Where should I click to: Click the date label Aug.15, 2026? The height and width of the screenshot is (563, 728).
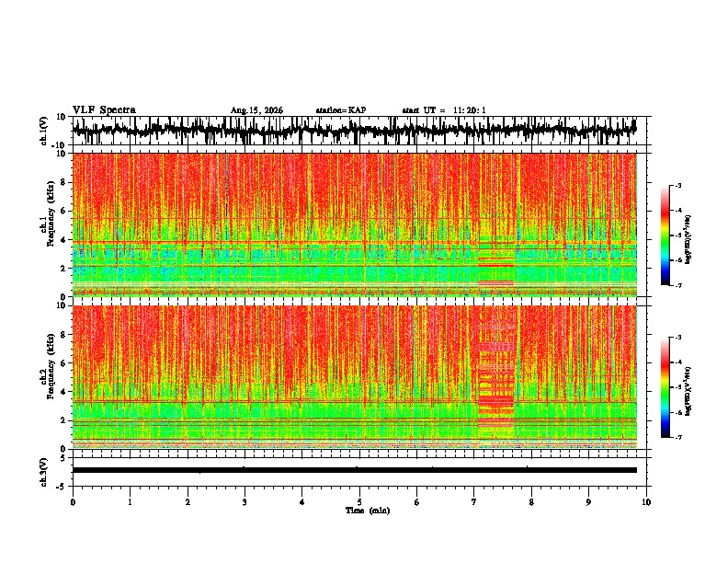click(256, 110)
